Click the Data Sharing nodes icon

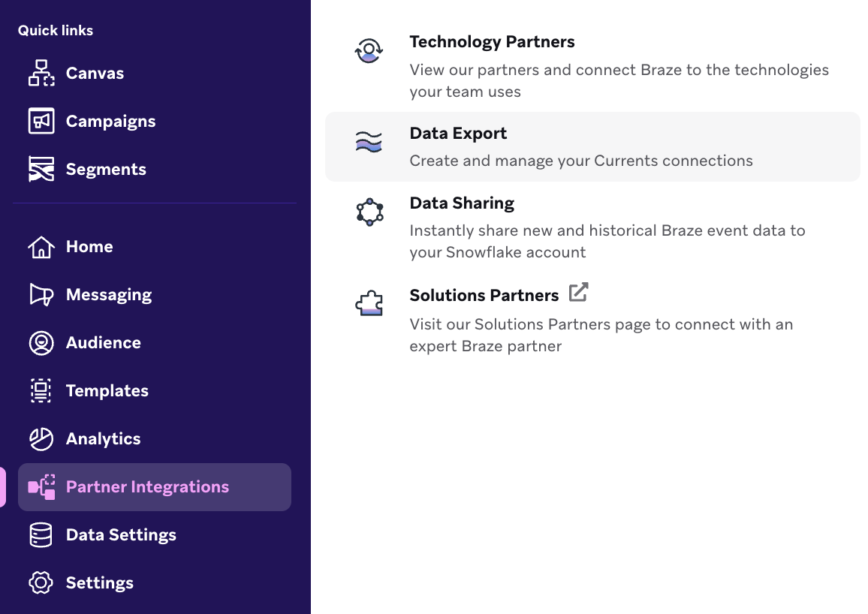tap(369, 212)
